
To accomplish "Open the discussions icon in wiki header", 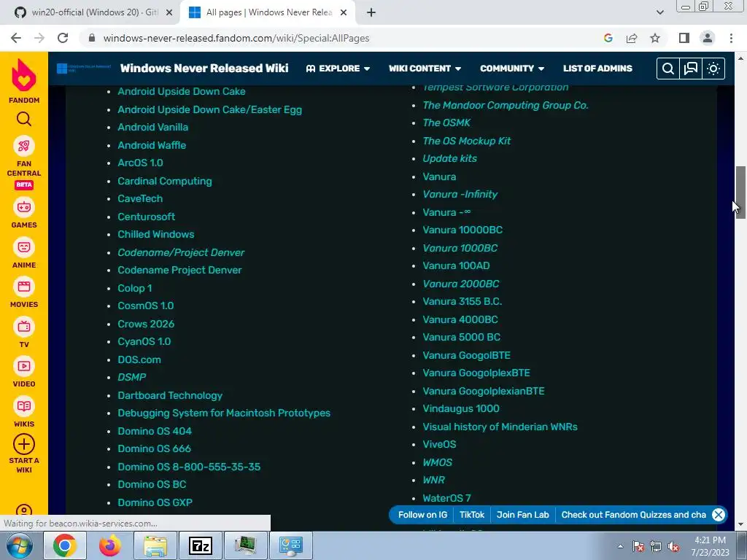I will (690, 69).
